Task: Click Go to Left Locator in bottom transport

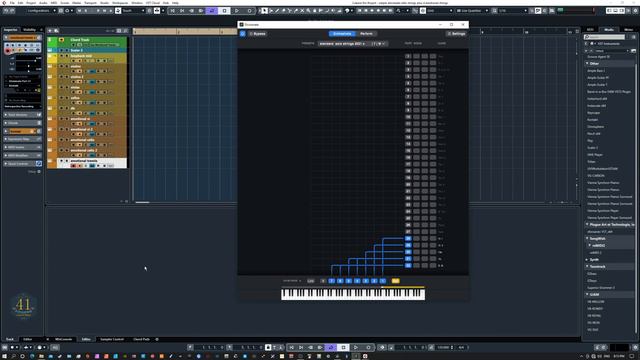Action: coord(291,347)
